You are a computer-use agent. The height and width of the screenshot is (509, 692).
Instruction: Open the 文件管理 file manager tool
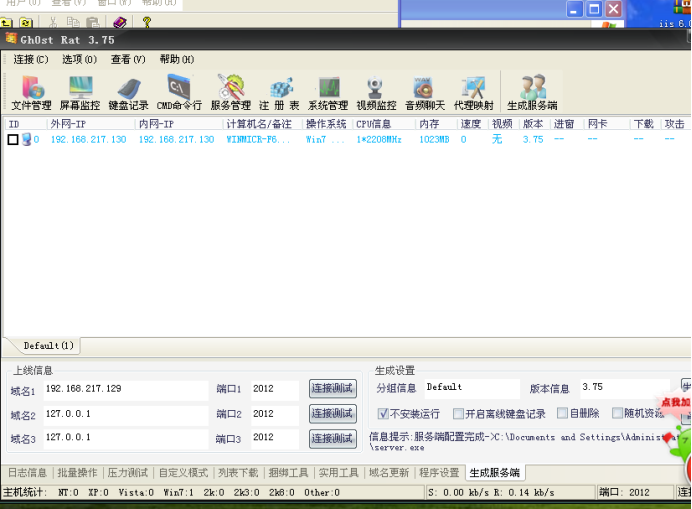[32, 92]
